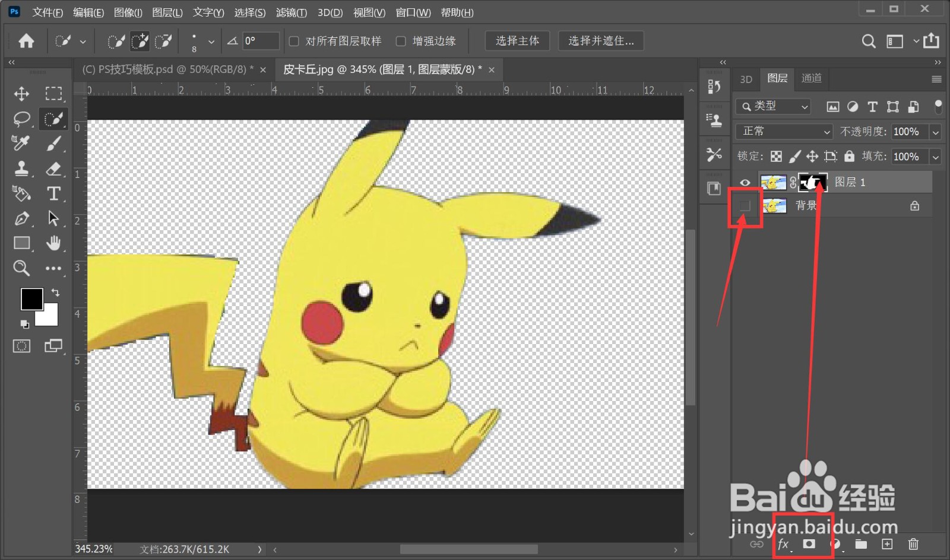The height and width of the screenshot is (560, 950).
Task: Toggle Quick Mask mode
Action: pyautogui.click(x=22, y=346)
